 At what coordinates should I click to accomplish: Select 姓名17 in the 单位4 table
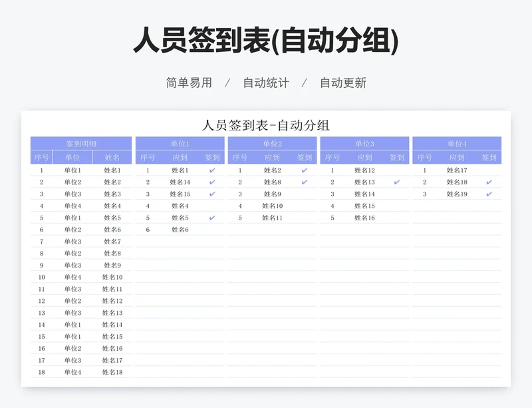[x=457, y=170]
